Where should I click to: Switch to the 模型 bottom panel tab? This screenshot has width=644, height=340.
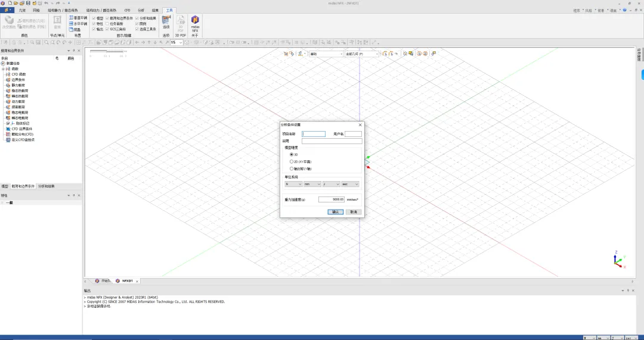(x=5, y=186)
